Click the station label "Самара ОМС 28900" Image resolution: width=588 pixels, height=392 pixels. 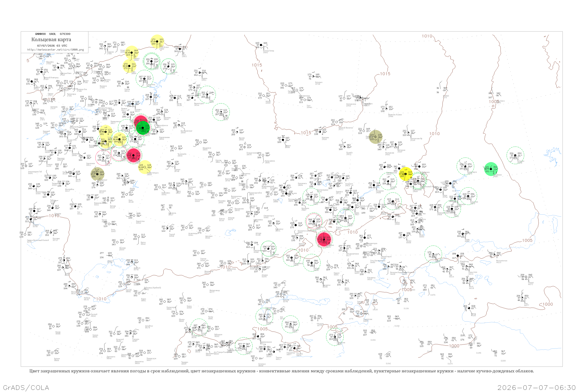72,141
